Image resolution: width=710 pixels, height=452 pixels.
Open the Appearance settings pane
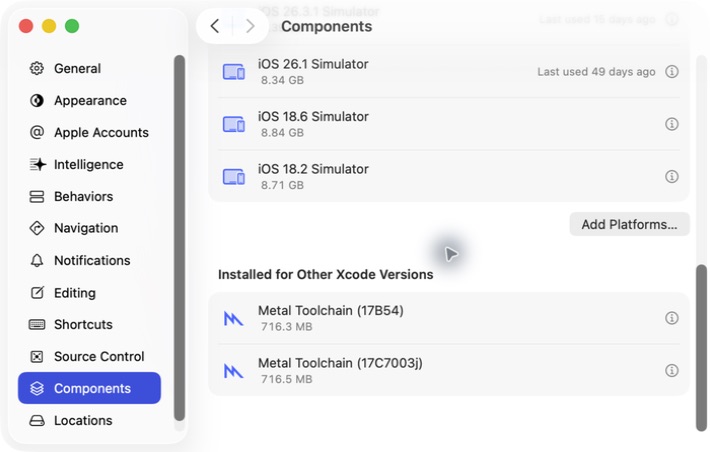pos(89,101)
